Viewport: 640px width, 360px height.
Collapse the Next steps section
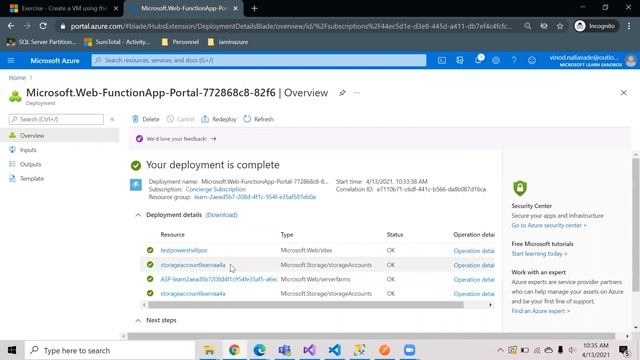coord(138,320)
